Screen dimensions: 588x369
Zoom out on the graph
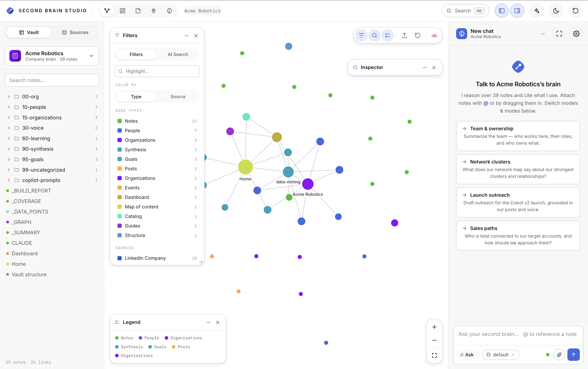pos(434,340)
